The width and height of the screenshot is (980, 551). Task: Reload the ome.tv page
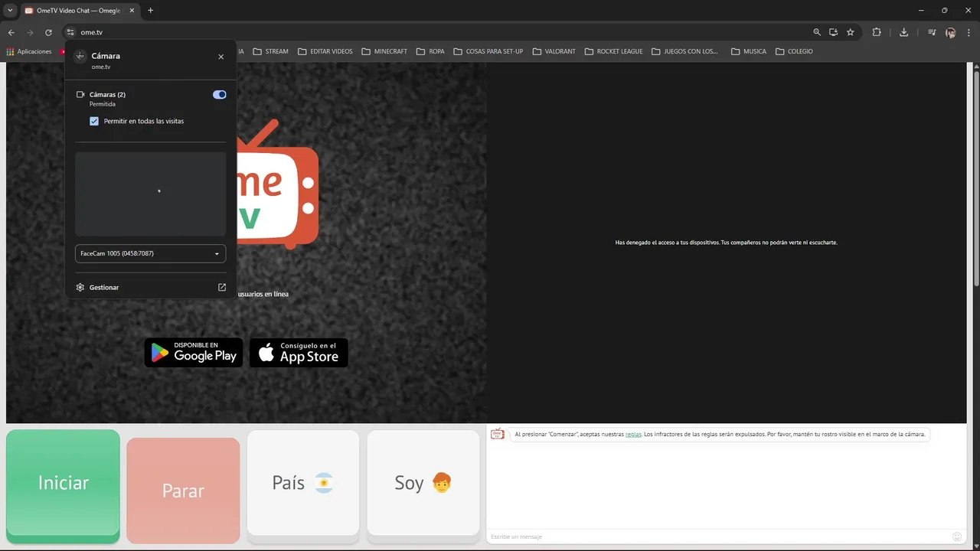tap(48, 32)
